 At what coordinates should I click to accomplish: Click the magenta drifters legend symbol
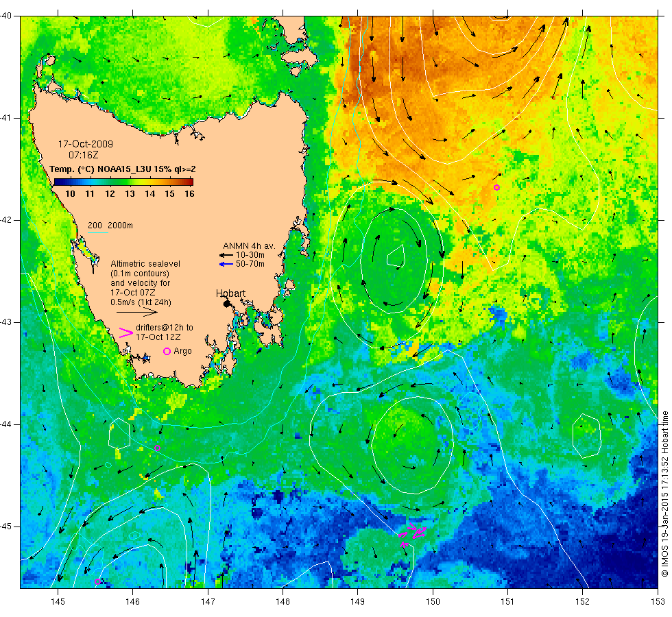(125, 333)
